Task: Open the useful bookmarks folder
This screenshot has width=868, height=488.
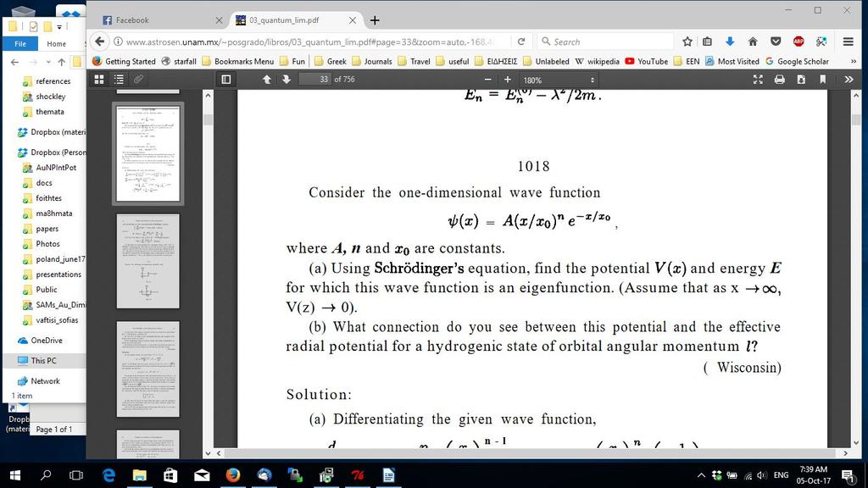Action: [x=453, y=61]
